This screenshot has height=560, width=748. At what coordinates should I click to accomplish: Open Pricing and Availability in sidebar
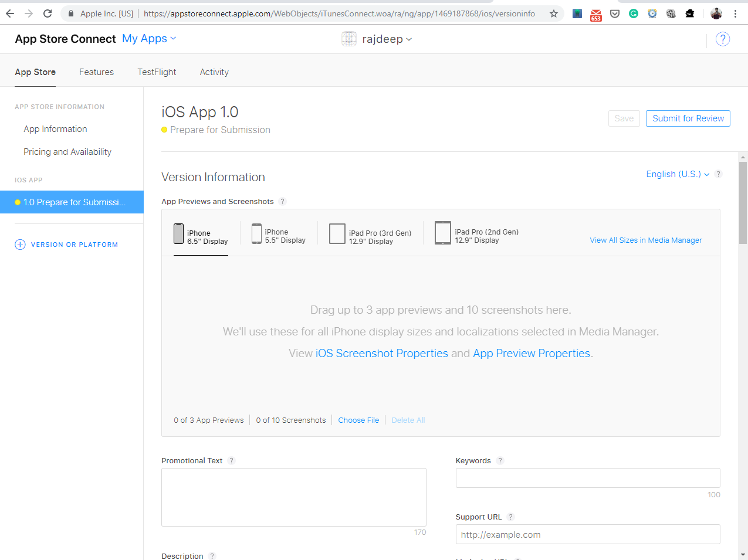[67, 152]
